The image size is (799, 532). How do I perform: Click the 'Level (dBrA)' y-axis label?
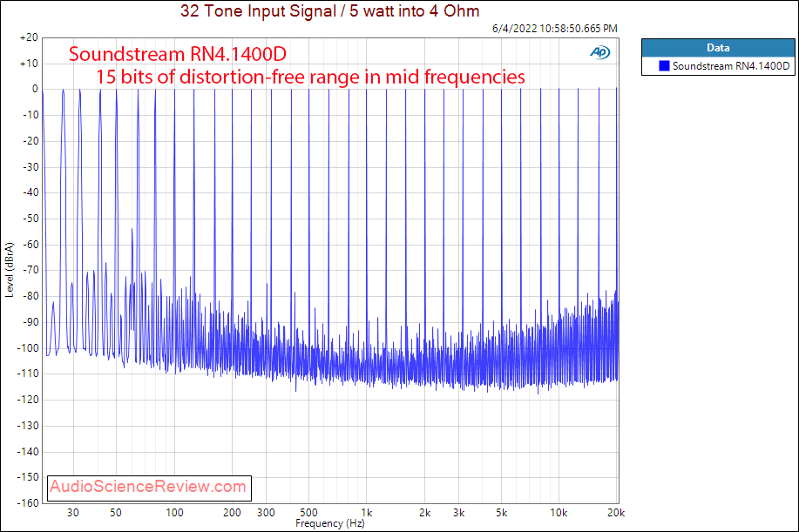[10, 270]
